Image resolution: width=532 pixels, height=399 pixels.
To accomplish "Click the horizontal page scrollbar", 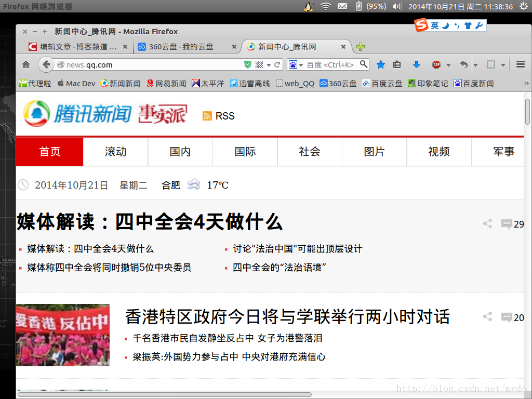I will tap(165, 395).
